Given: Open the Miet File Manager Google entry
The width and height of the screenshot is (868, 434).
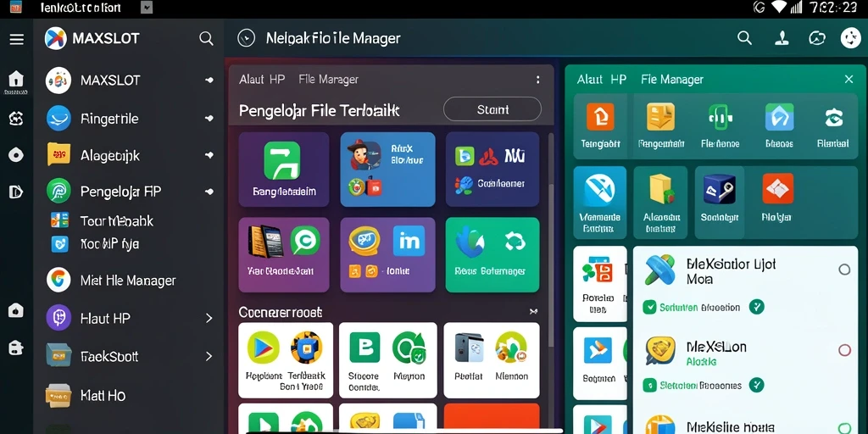Looking at the screenshot, I should pyautogui.click(x=111, y=280).
